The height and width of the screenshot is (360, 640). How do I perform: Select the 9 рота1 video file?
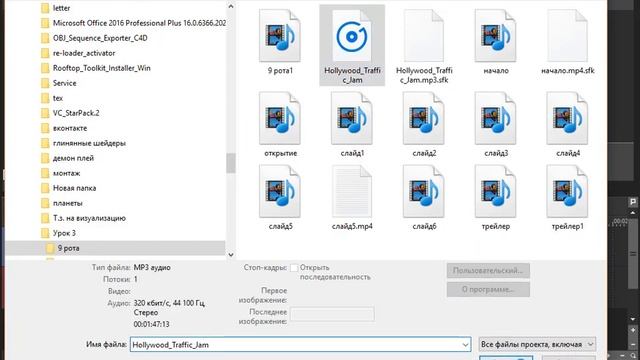pos(280,42)
